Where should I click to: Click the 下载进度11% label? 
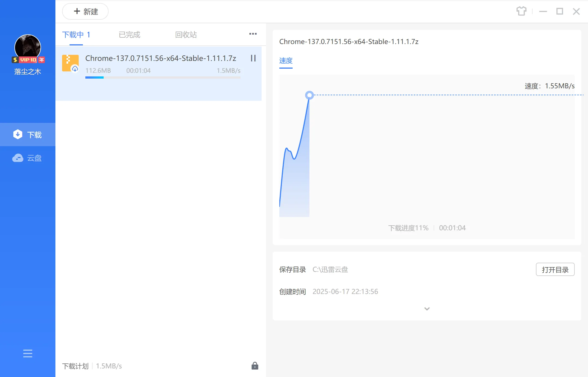(408, 228)
